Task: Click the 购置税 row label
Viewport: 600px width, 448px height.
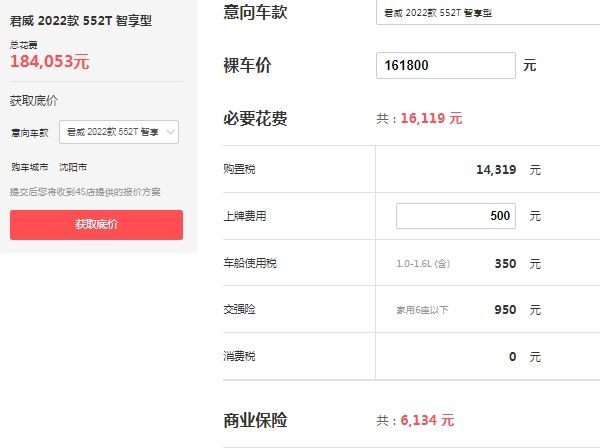Action: [240, 170]
